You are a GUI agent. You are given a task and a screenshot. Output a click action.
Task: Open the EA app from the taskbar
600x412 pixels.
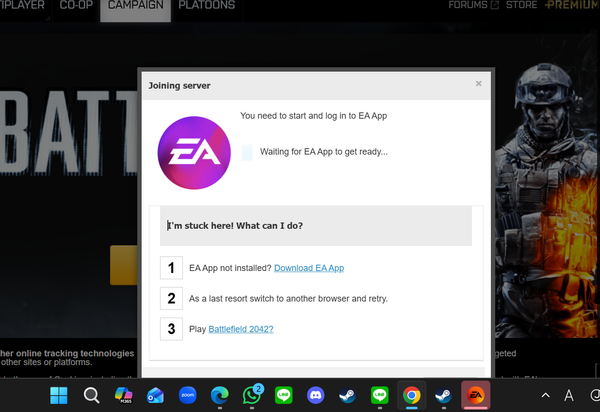476,395
